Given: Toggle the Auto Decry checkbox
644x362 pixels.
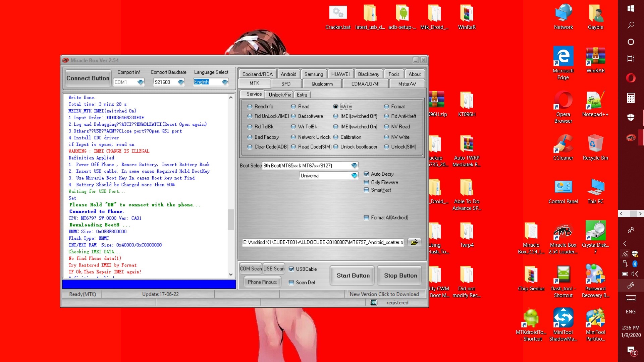Looking at the screenshot, I should pos(366,174).
